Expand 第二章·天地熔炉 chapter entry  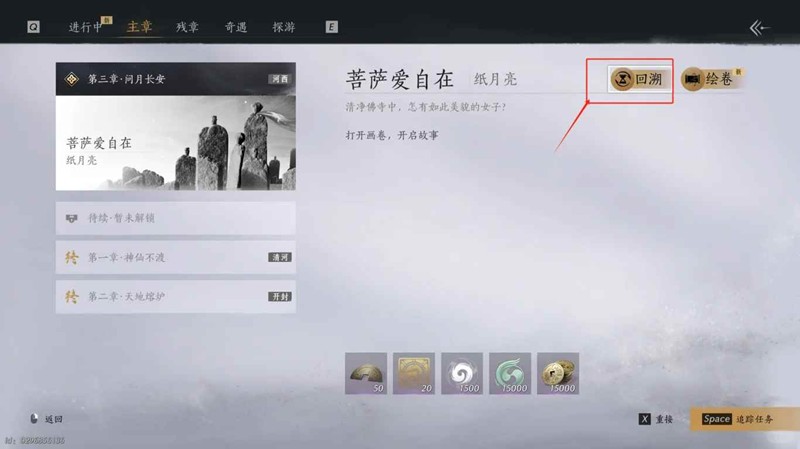point(176,296)
